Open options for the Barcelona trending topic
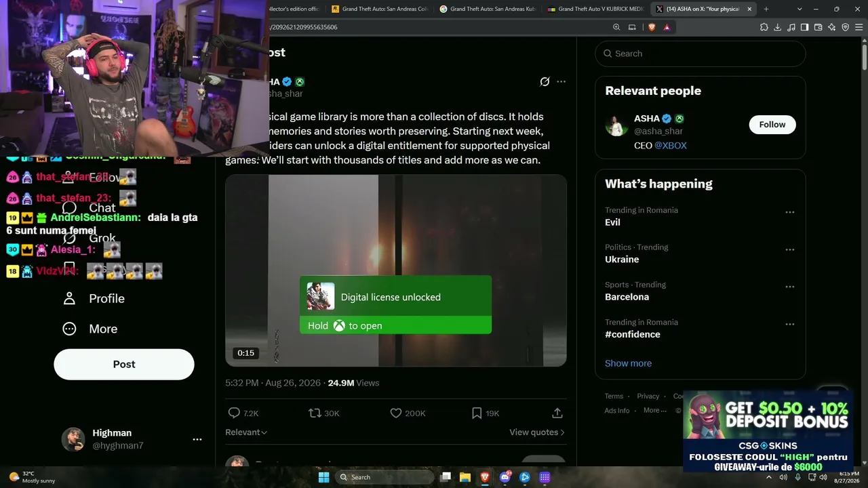 789,287
